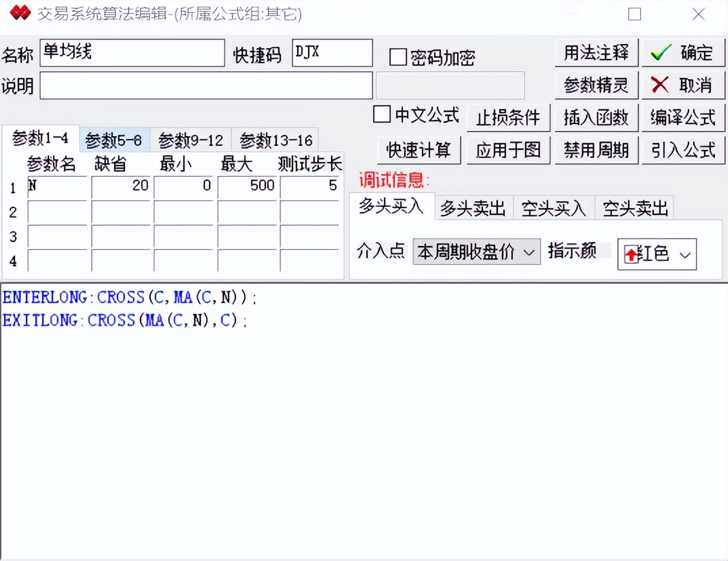This screenshot has height=561, width=728.
Task: Click the 插入函数 insert function button
Action: pyautogui.click(x=596, y=118)
